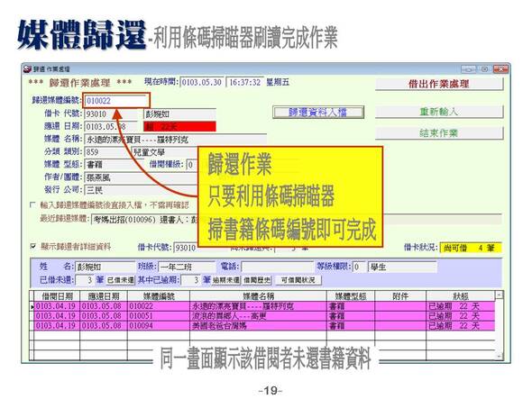Screen dimensions: 532x399
Task: Click the upper 借卡代號 field showing 93010
Action: (x=111, y=113)
